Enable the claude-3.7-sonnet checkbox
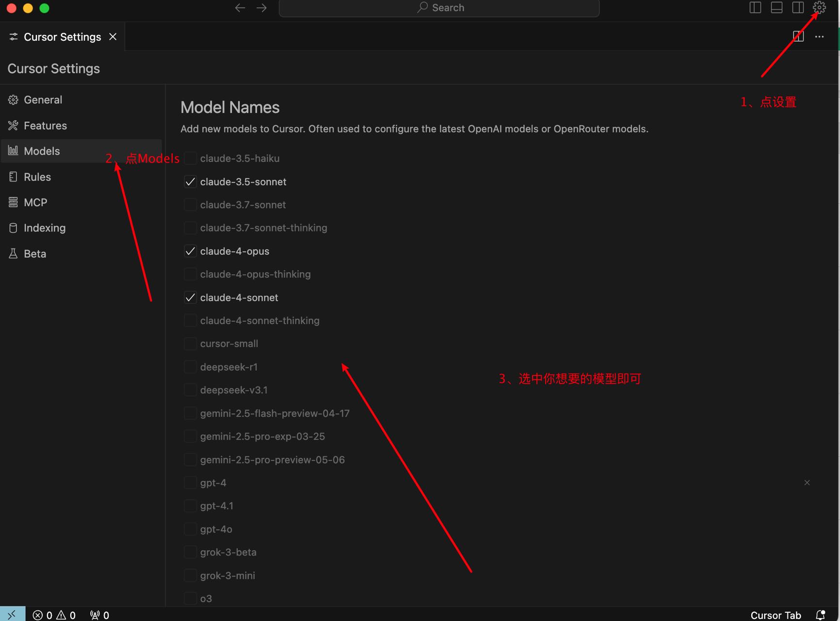The width and height of the screenshot is (840, 621). (190, 205)
